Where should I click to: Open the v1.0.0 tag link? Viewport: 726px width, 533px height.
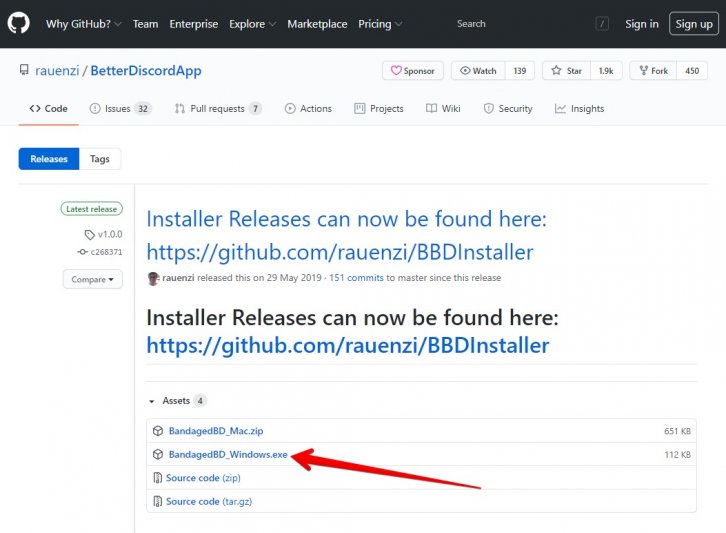point(104,234)
